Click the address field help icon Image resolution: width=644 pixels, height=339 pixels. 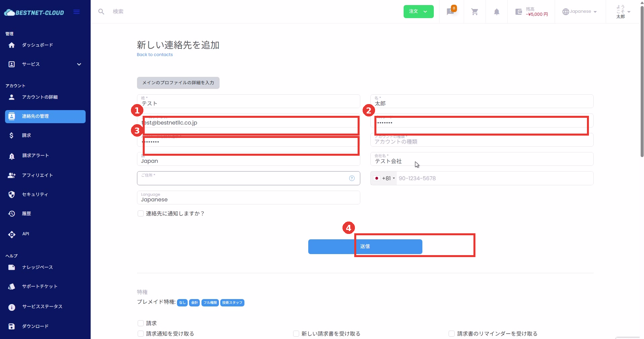[x=352, y=178]
